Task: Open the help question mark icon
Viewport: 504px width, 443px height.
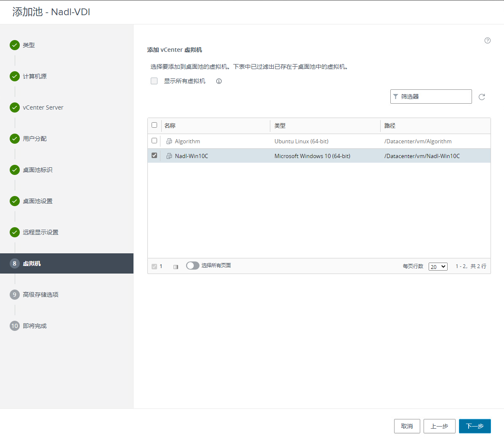Action: tap(487, 40)
